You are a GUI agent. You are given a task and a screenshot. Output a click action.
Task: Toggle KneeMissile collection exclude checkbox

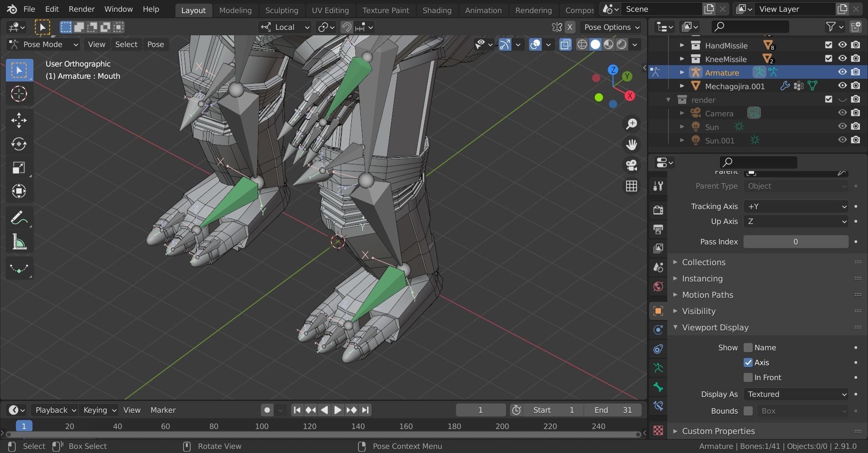pos(829,58)
